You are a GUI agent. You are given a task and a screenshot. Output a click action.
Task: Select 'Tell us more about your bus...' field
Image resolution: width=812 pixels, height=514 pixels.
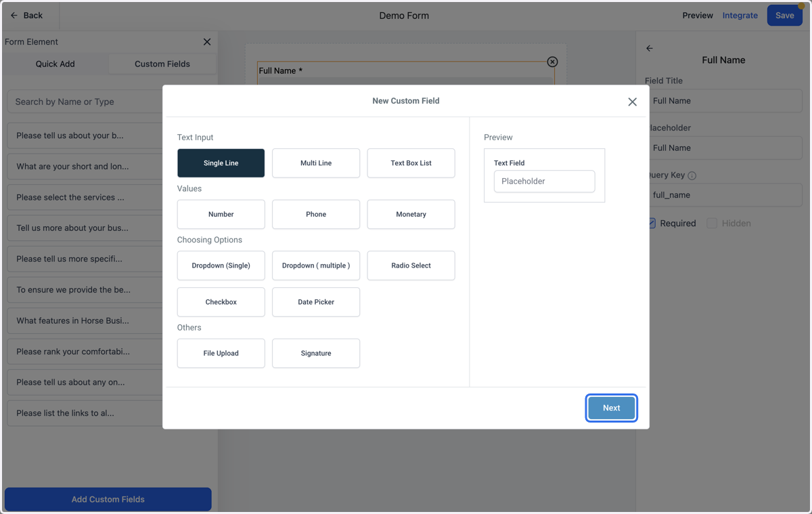[85, 228]
